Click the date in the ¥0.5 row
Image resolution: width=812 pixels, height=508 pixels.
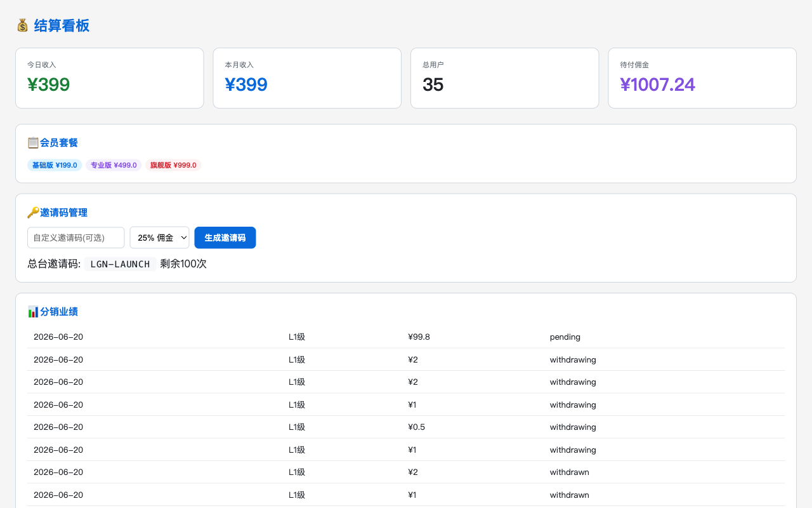pyautogui.click(x=58, y=427)
